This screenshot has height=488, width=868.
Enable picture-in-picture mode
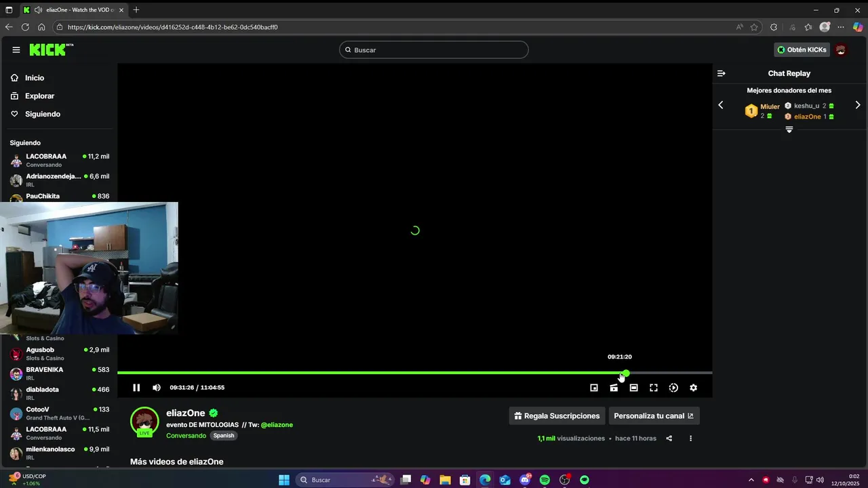594,388
